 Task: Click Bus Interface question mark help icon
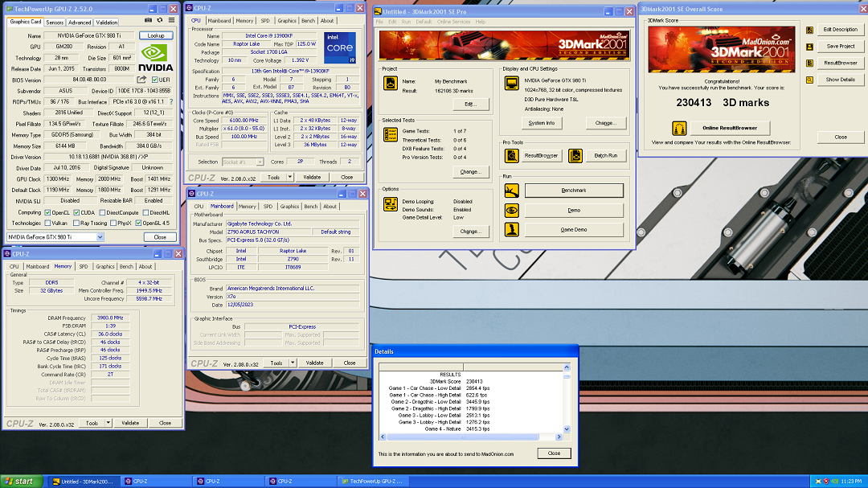[x=171, y=102]
